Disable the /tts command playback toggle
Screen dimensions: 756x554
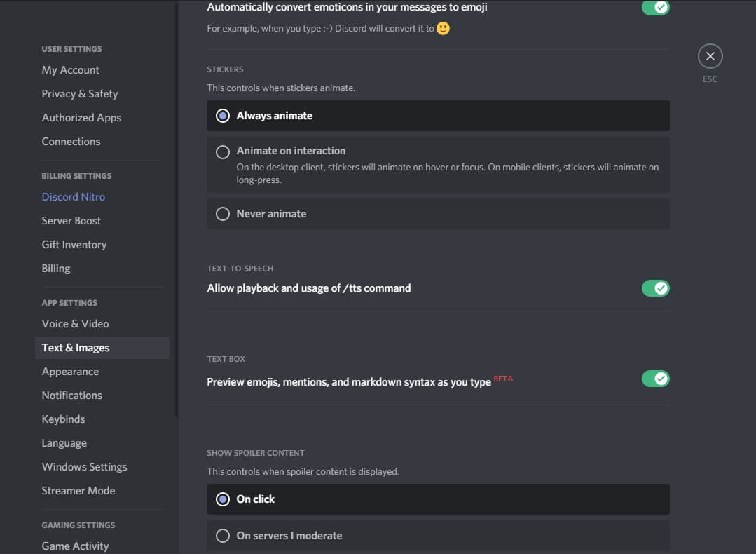pos(655,288)
